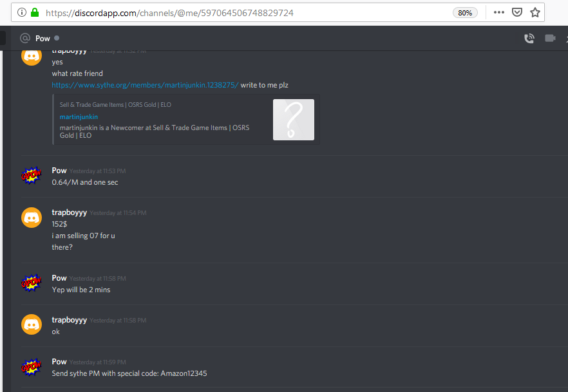Open Pow's avatar next to 0.64/M message
This screenshot has height=392, width=568.
pos(32,176)
